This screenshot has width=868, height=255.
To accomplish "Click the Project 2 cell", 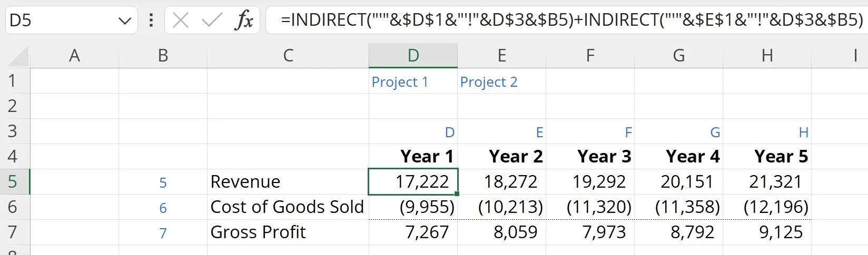I will pos(501,81).
